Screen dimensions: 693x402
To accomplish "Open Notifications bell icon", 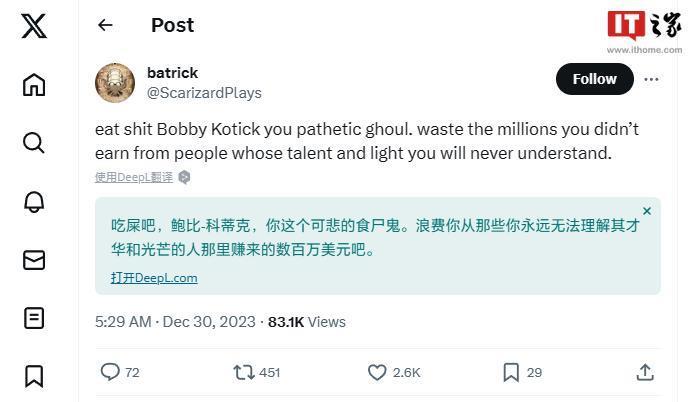I will [34, 201].
